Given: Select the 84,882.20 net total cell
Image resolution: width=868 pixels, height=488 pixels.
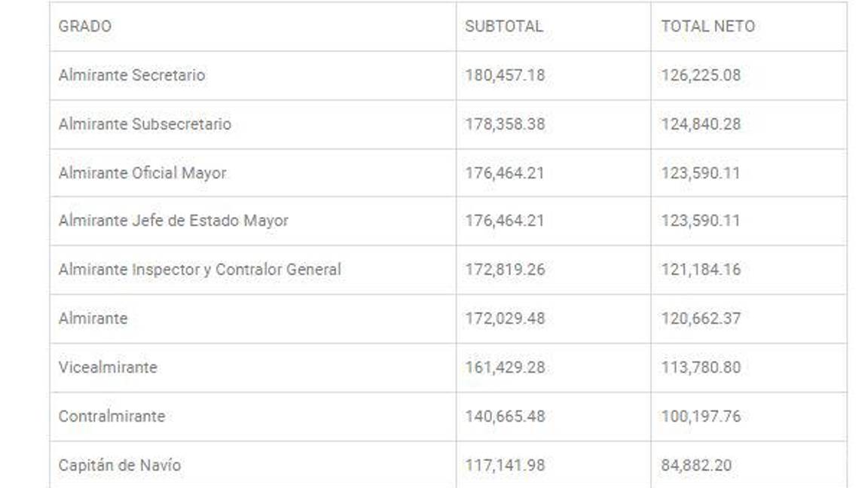Looking at the screenshot, I should coord(696,465).
